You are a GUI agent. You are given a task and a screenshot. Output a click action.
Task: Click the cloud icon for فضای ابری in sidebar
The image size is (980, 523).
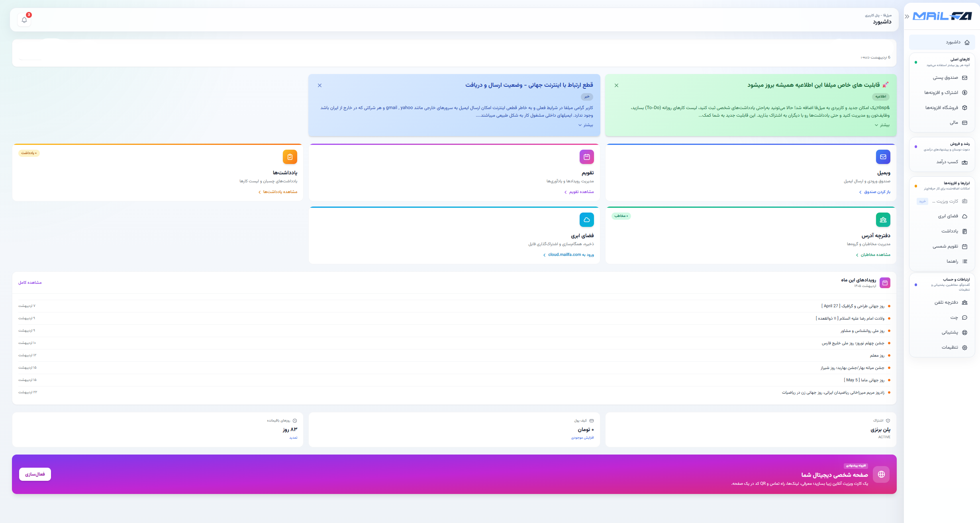click(x=964, y=217)
